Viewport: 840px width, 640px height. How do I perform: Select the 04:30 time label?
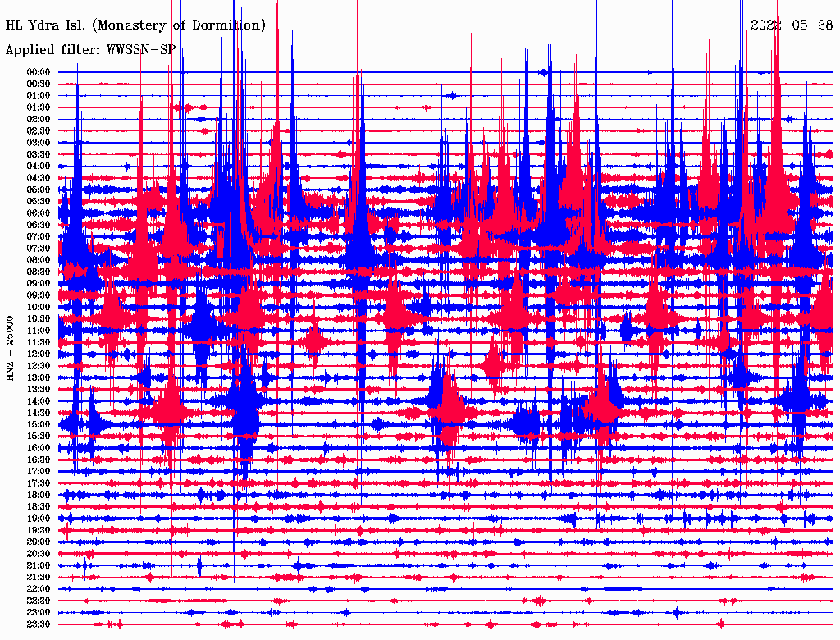coord(39,178)
